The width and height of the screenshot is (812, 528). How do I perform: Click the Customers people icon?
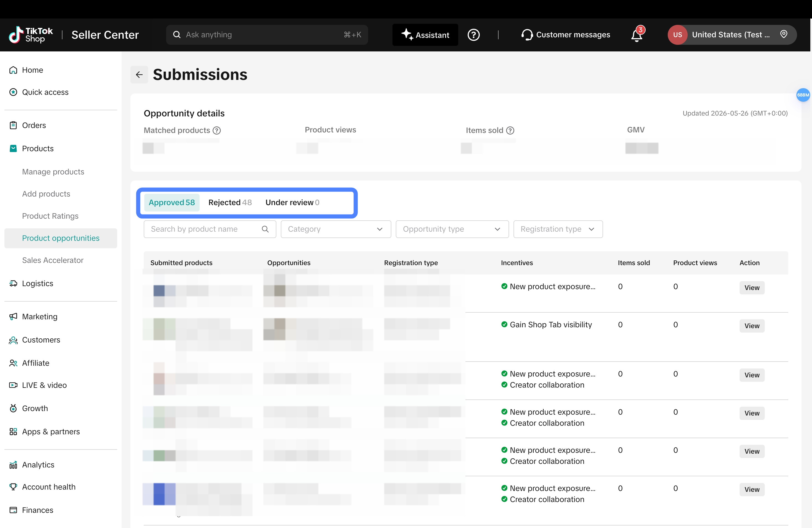point(13,340)
